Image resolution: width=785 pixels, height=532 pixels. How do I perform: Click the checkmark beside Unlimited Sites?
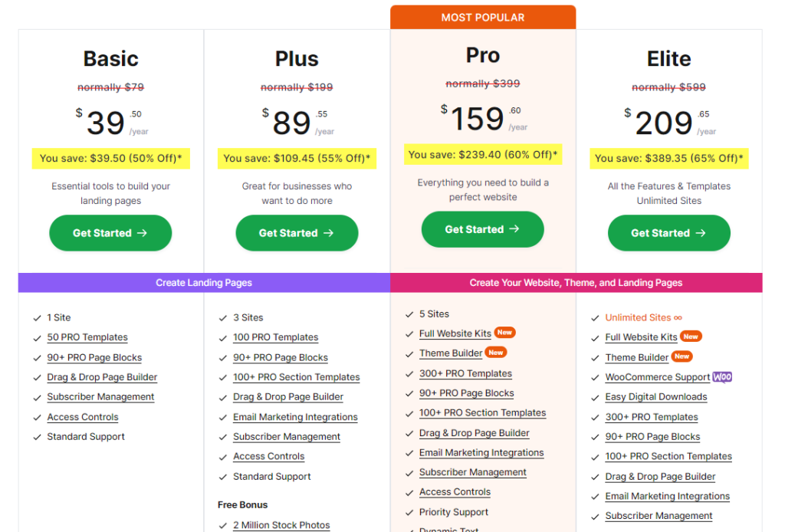pyautogui.click(x=596, y=317)
